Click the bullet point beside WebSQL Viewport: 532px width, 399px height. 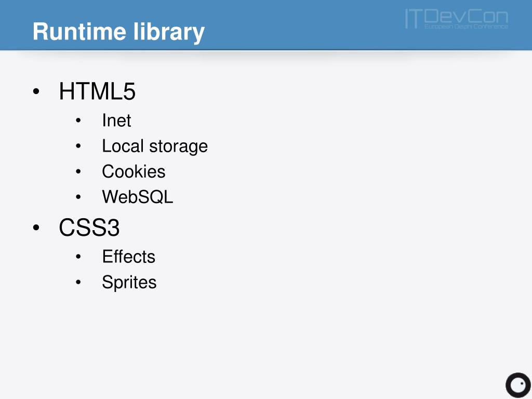(x=78, y=197)
